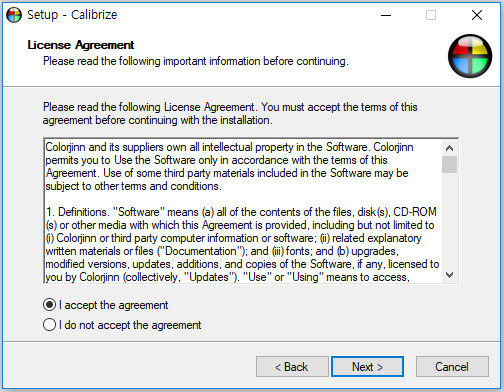504x392 pixels.
Task: Click the red quadrant of the Calibrize logo
Action: click(459, 49)
